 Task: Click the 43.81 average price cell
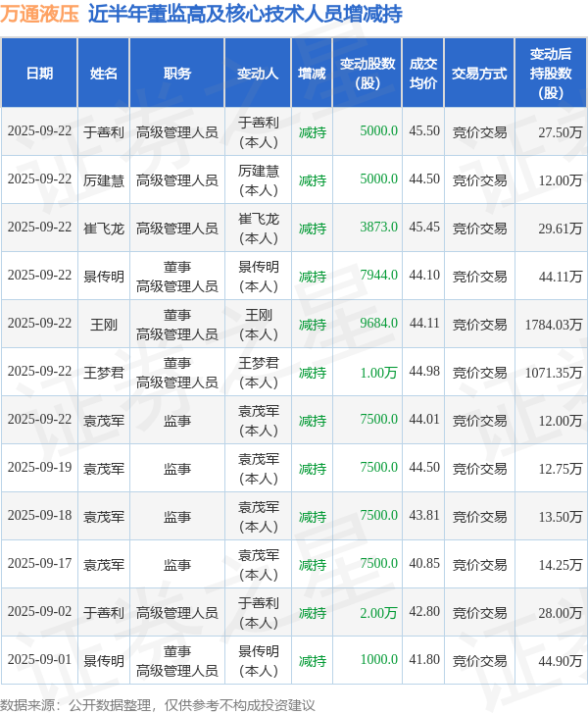[x=424, y=516]
